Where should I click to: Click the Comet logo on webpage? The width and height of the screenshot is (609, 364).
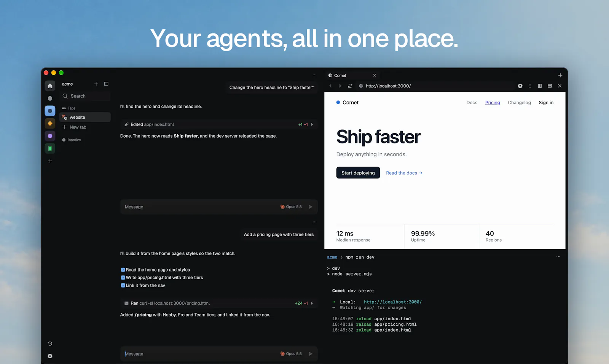tap(348, 103)
